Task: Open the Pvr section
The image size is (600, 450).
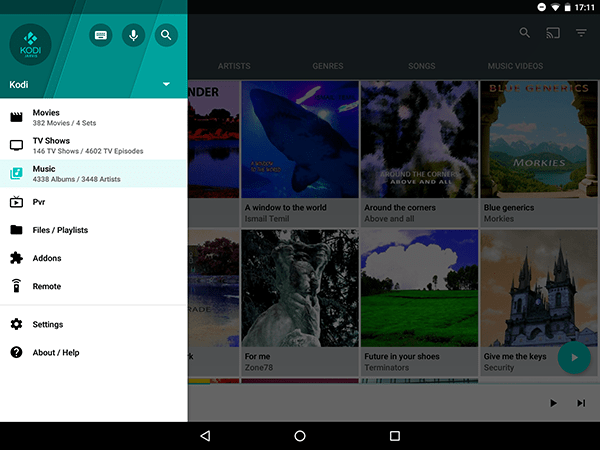Action: [x=94, y=202]
